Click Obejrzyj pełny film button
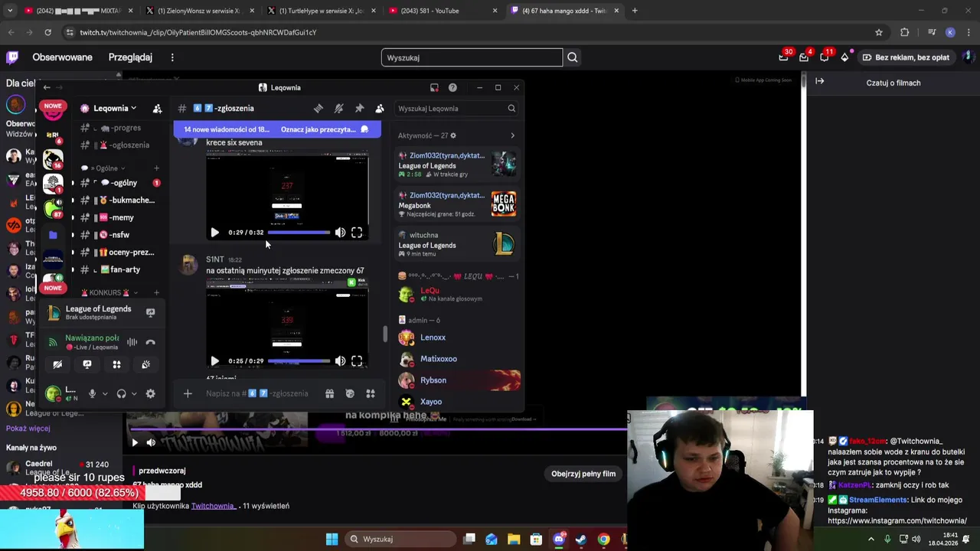Screen dimensions: 980x551 pos(583,474)
